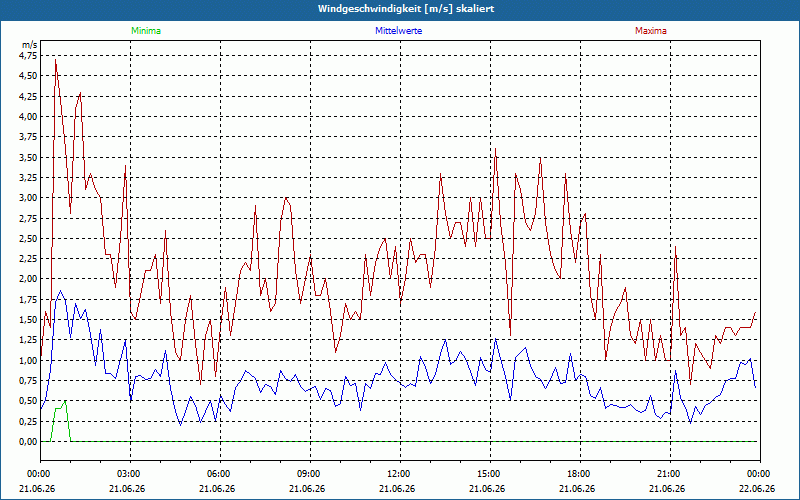This screenshot has height=500, width=800.
Task: Click the 03:00 time axis label
Action: [130, 474]
